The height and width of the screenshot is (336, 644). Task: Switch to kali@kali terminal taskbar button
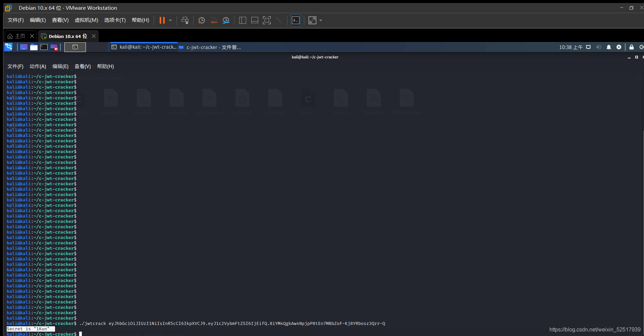tap(144, 47)
